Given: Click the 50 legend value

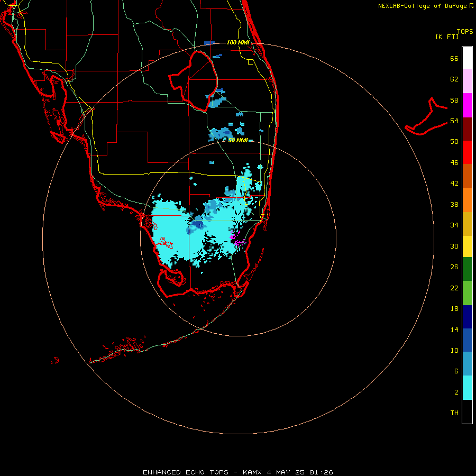Looking at the screenshot, I should tap(454, 142).
